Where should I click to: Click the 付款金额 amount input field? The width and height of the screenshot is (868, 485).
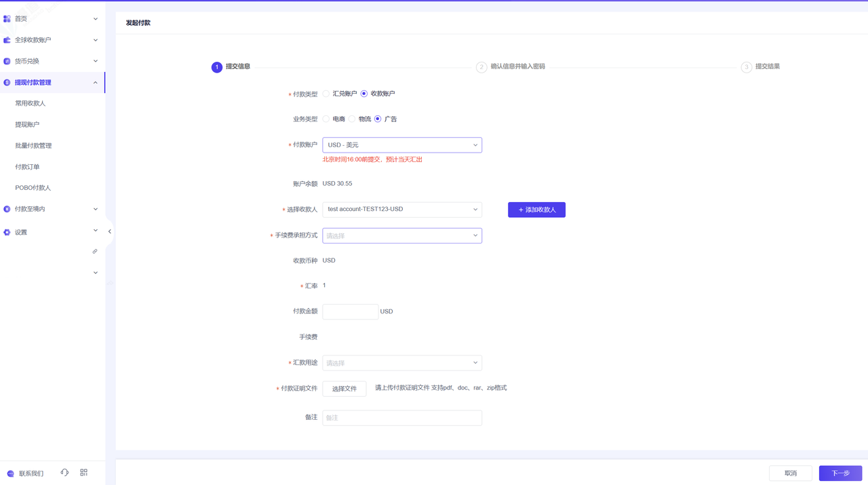tap(350, 311)
